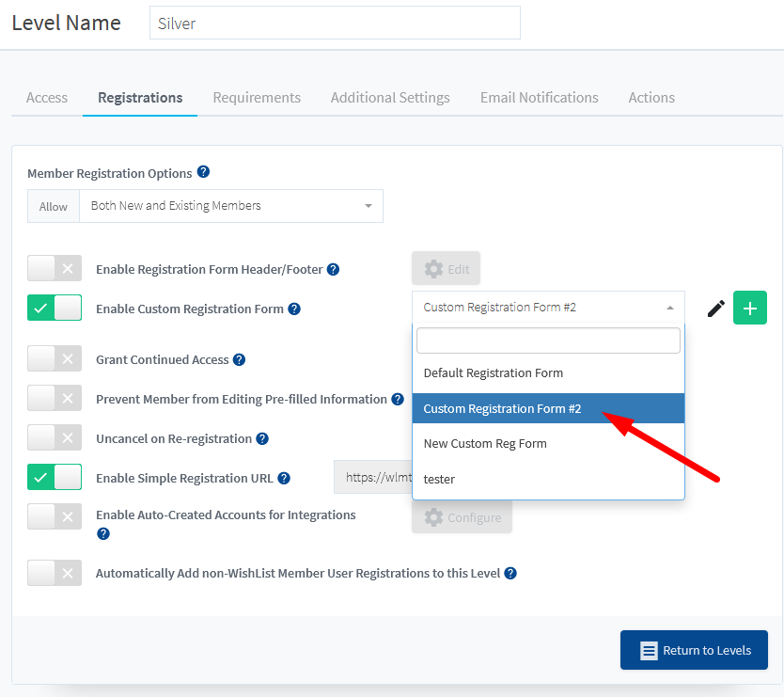Open the Email Notifications tab
784x697 pixels.
pos(539,98)
